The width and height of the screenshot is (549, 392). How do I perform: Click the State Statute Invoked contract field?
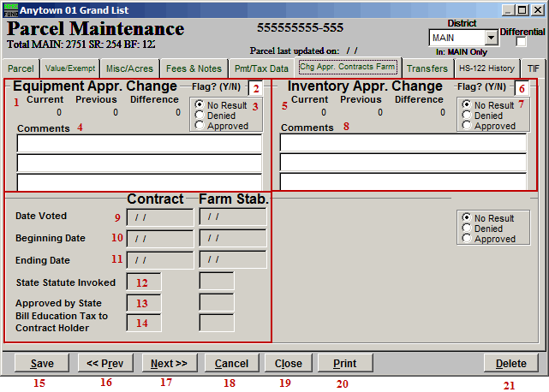[x=143, y=281]
